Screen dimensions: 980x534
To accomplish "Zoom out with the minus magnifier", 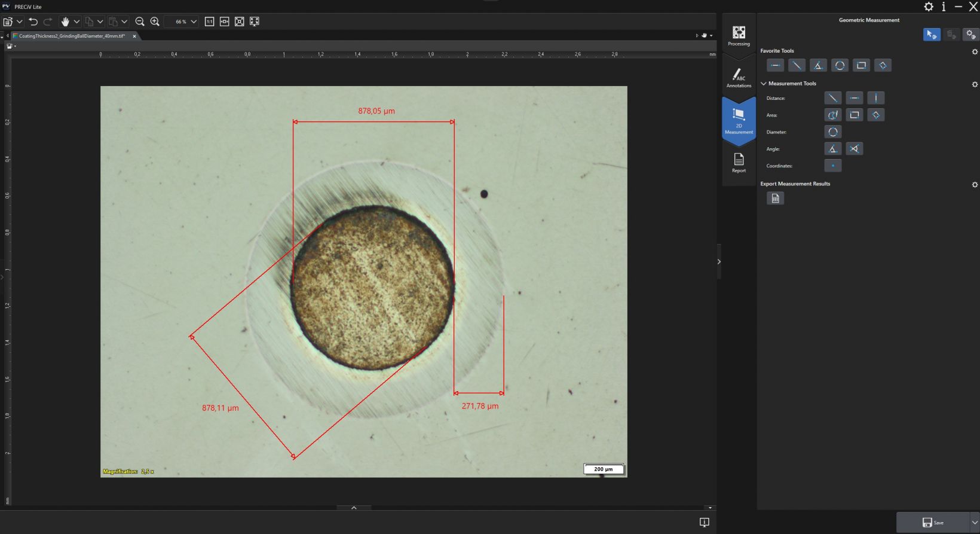I will [x=140, y=22].
